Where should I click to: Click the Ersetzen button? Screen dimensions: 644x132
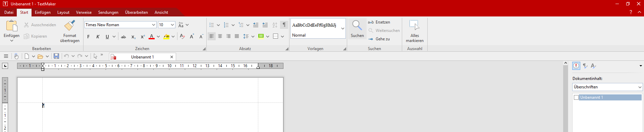379,22
